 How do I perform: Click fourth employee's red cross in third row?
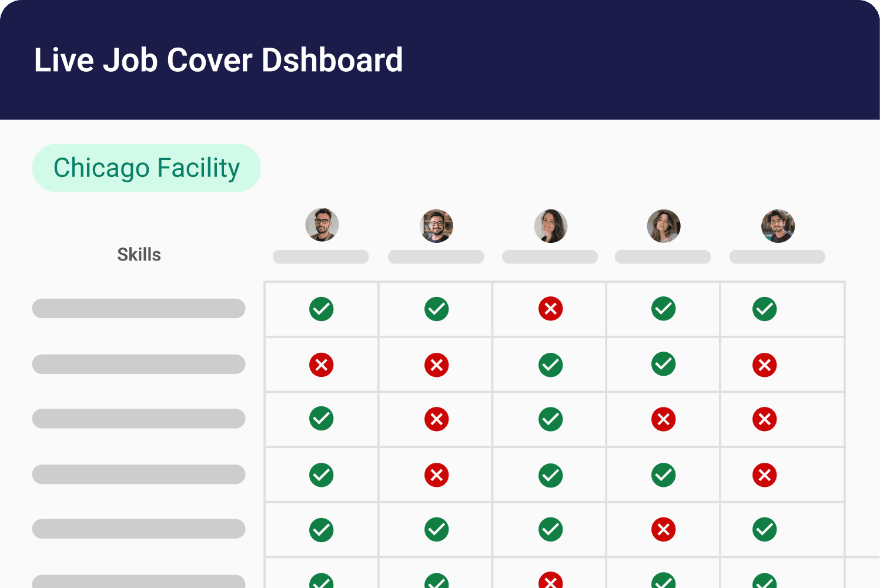click(663, 419)
